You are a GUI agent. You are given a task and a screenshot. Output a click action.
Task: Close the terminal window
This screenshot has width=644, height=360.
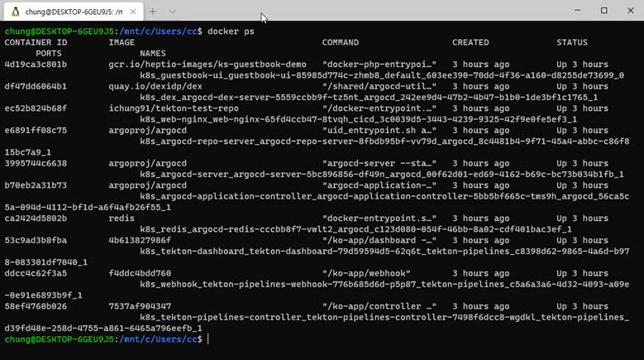tap(631, 10)
